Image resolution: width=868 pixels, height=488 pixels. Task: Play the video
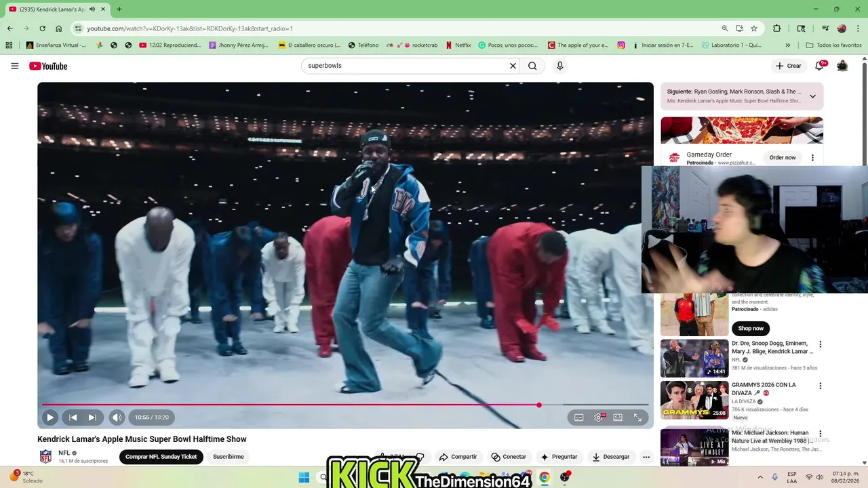(50, 418)
